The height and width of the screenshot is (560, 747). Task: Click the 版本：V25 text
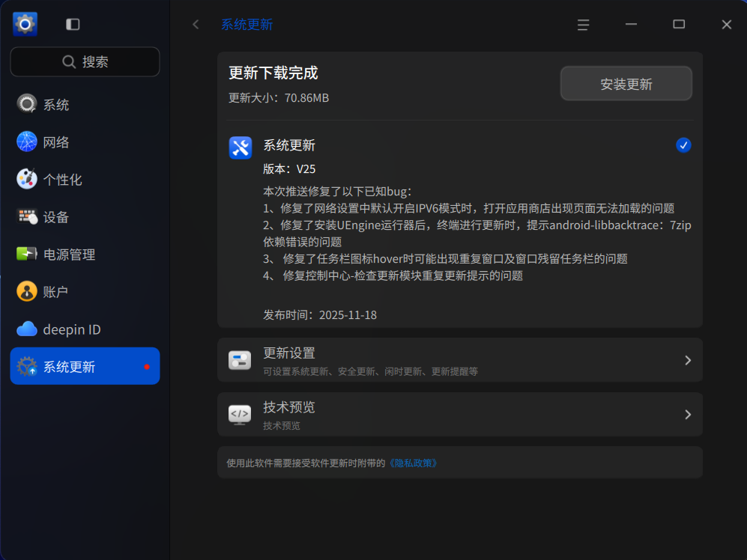pos(289,169)
